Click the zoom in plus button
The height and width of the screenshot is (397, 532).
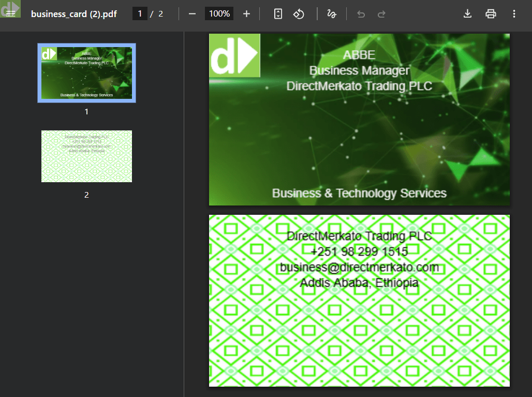[246, 14]
